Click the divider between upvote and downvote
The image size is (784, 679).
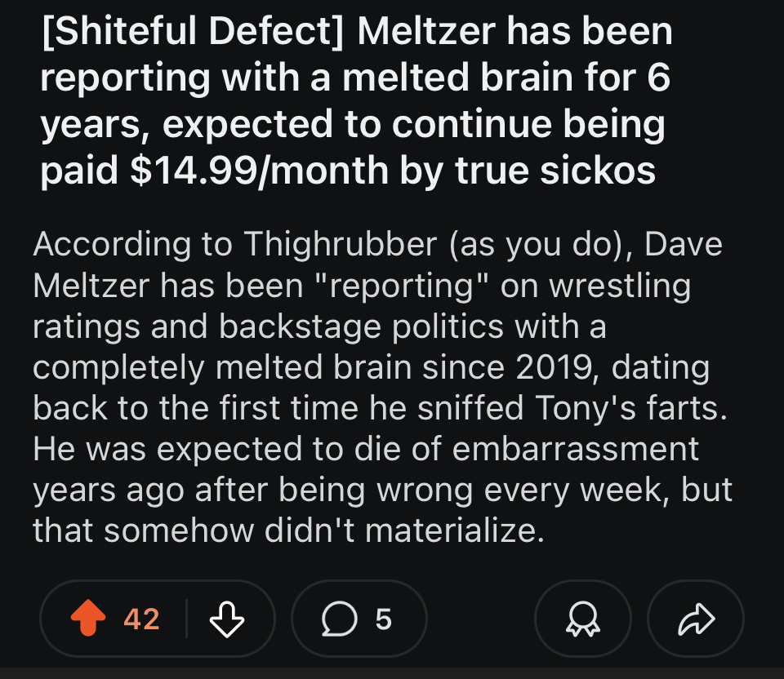point(186,619)
